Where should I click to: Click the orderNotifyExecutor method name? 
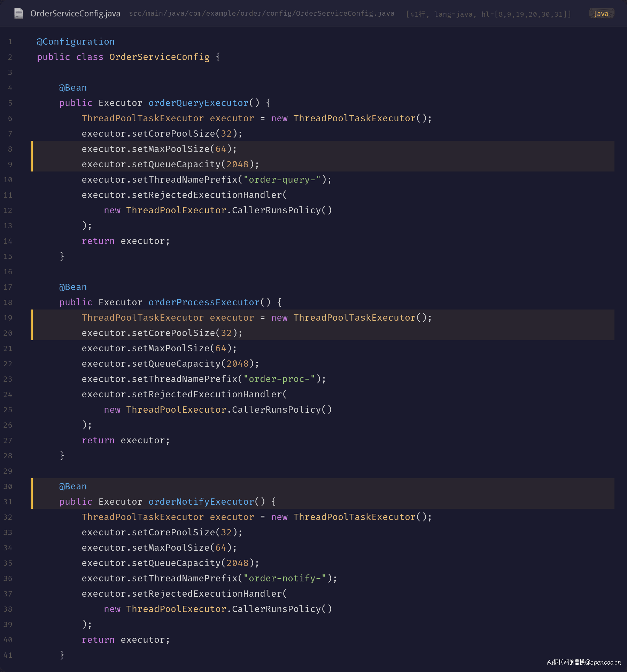pos(201,502)
